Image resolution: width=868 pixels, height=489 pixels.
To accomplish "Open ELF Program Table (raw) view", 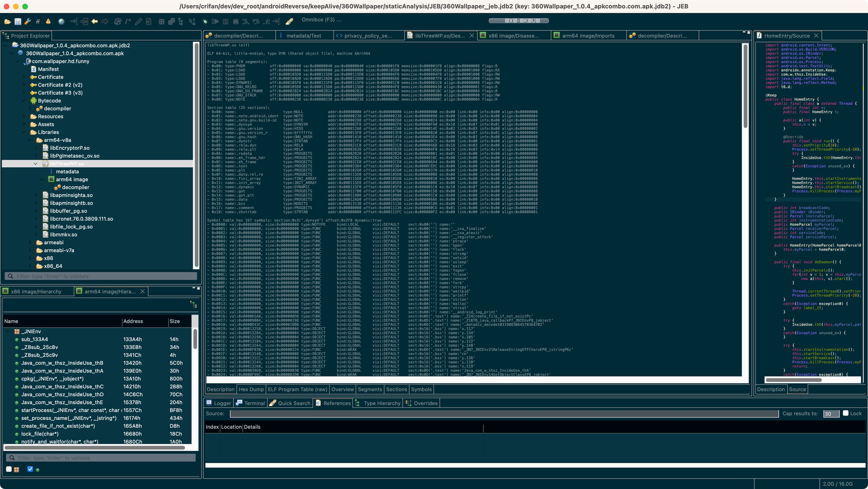I will (x=297, y=389).
